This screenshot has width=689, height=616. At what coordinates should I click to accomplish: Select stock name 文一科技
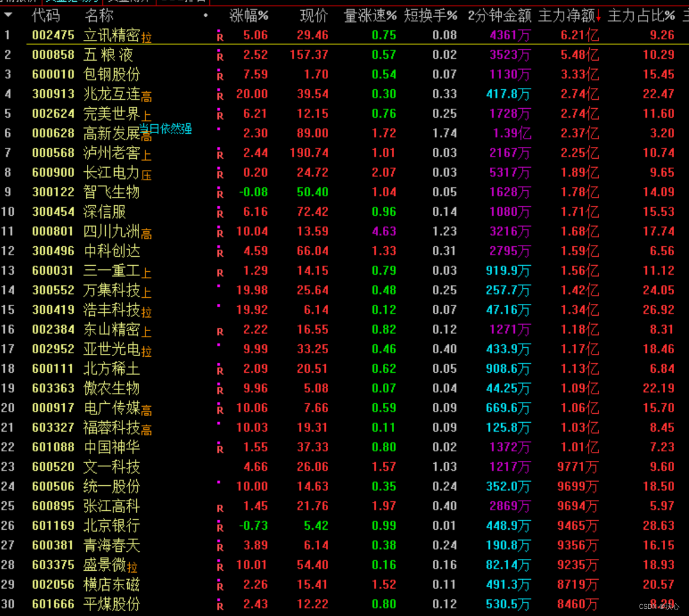click(112, 467)
